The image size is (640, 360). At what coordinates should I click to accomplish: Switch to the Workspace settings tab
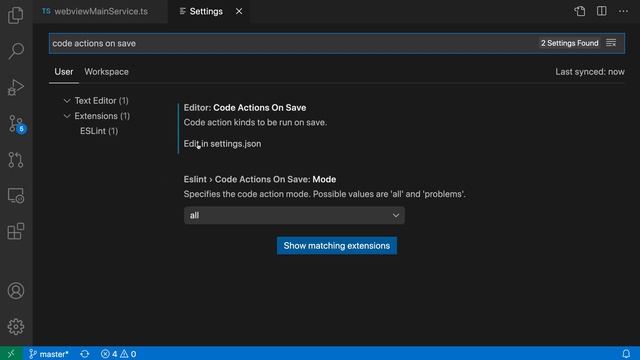107,72
